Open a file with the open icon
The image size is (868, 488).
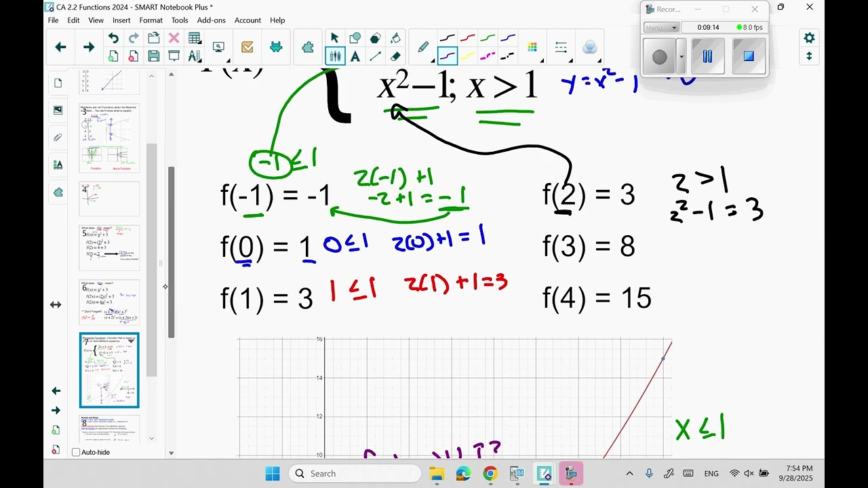click(154, 39)
